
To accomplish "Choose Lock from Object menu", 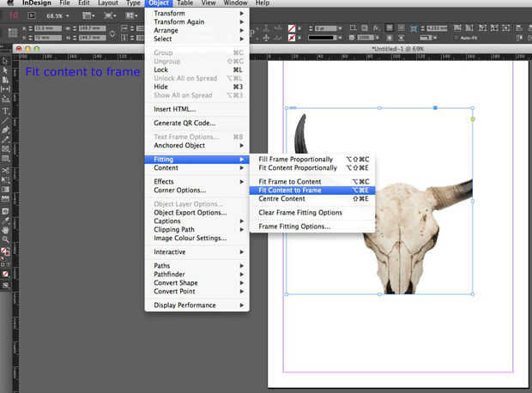I will 196,70.
